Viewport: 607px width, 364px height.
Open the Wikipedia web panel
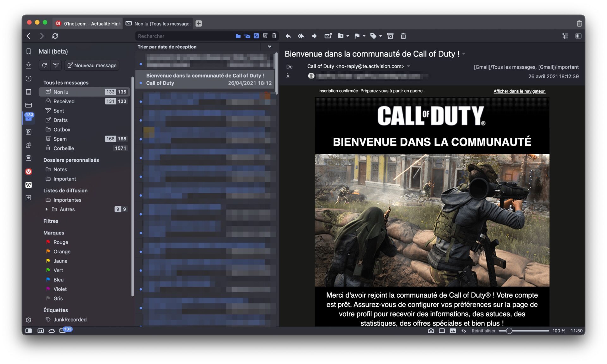(x=28, y=185)
